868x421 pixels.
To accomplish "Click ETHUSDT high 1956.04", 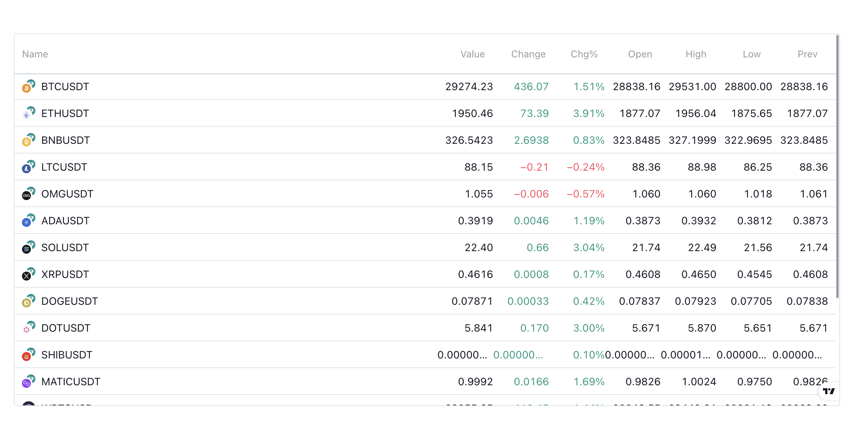I will (x=696, y=113).
